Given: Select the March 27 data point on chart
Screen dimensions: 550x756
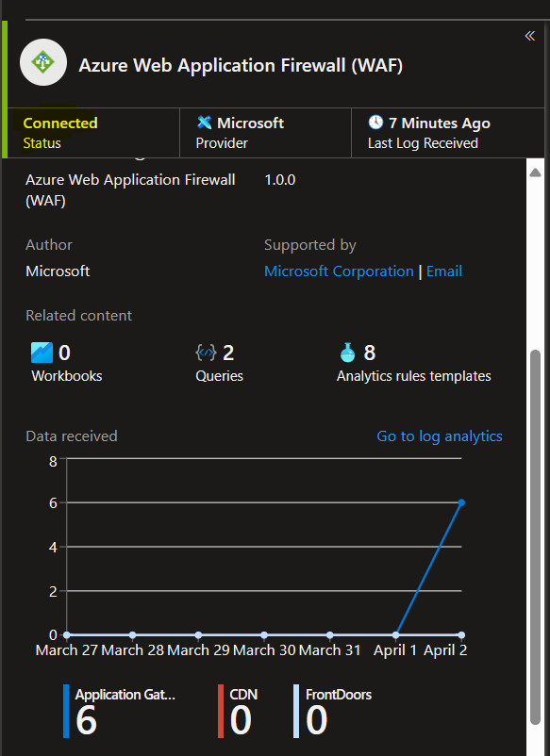Looking at the screenshot, I should [67, 635].
